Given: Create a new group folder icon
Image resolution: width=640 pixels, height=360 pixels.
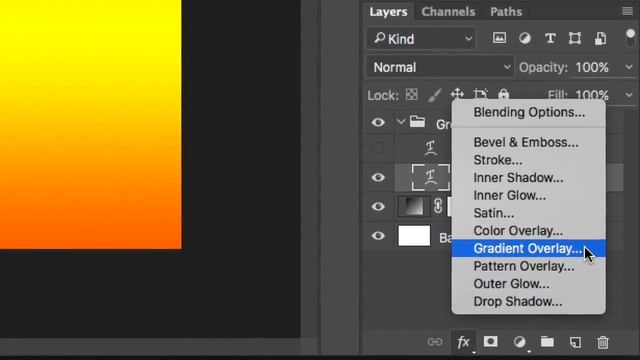Looking at the screenshot, I should tap(547, 342).
